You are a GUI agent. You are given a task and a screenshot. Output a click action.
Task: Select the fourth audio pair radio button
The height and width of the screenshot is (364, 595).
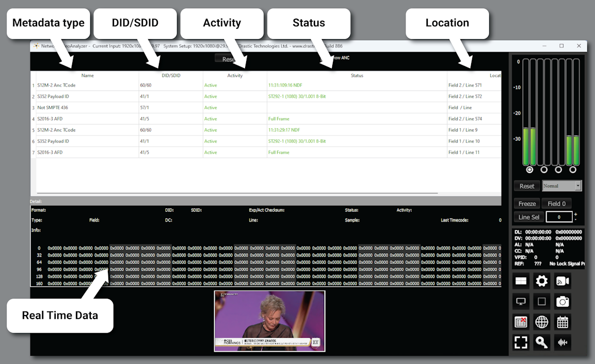(x=573, y=170)
